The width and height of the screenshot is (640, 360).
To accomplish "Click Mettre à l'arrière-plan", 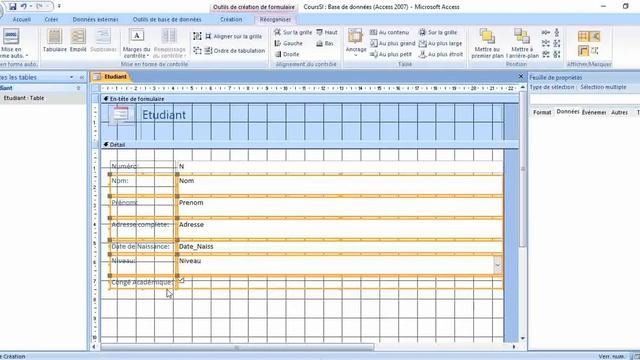I will (x=522, y=43).
